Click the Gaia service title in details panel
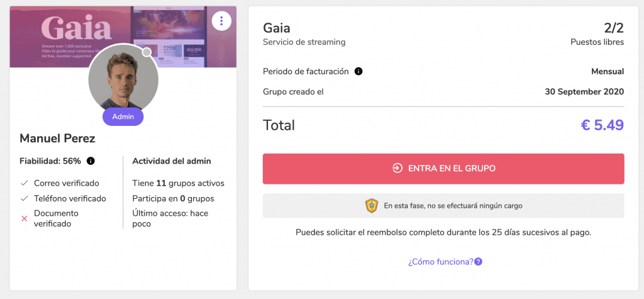This screenshot has width=644, height=299. pyautogui.click(x=277, y=28)
